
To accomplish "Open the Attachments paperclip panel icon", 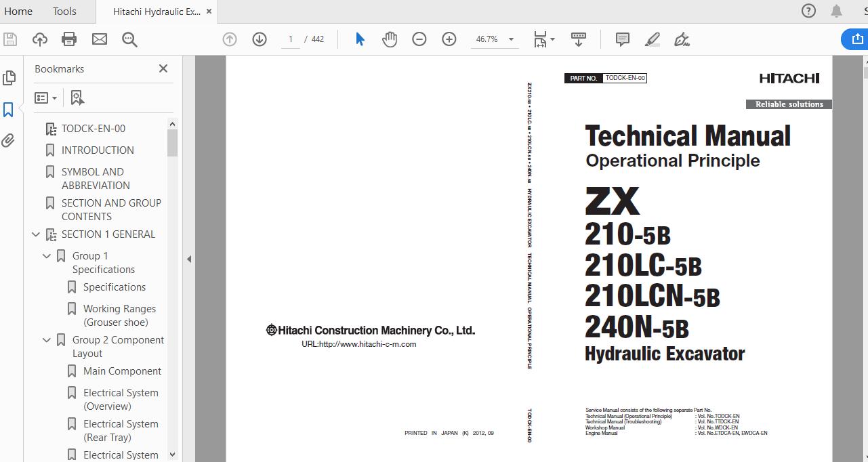I will [8, 140].
